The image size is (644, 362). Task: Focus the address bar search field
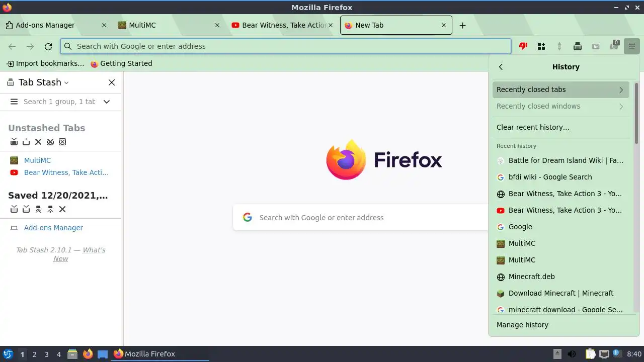coord(286,46)
